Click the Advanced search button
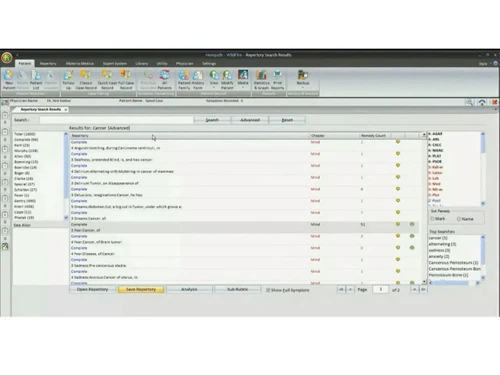Image resolution: width=500 pixels, height=375 pixels. coord(250,120)
